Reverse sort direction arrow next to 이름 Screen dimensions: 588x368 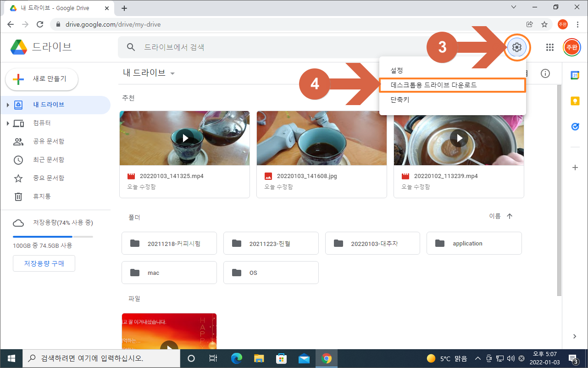tap(510, 216)
